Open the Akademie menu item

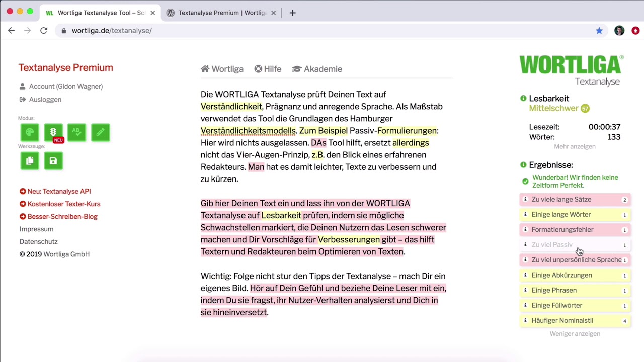tap(317, 69)
